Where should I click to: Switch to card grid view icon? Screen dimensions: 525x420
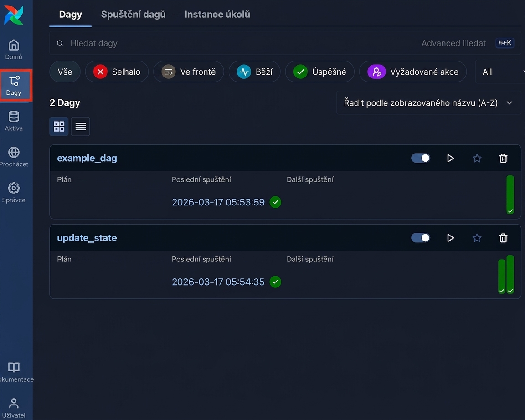click(59, 127)
